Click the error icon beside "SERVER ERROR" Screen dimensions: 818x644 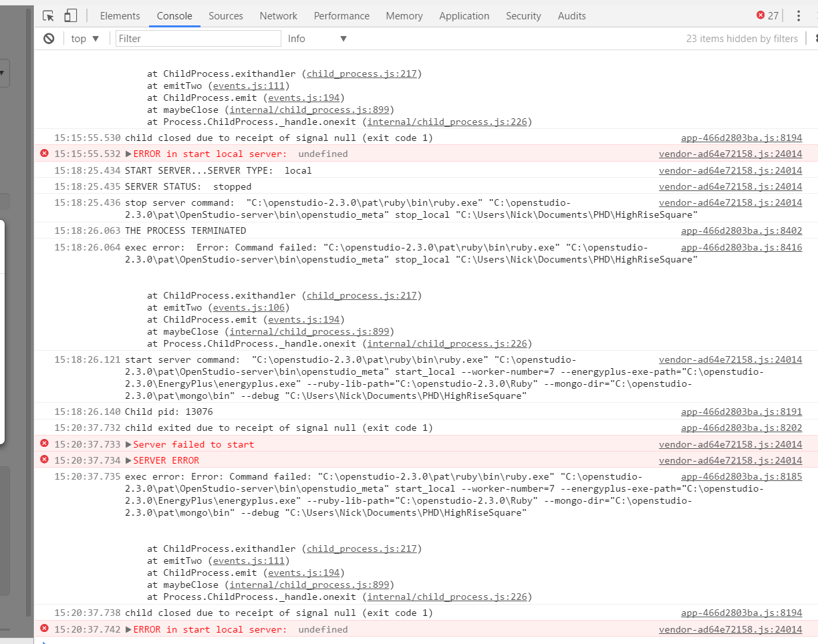coord(44,460)
